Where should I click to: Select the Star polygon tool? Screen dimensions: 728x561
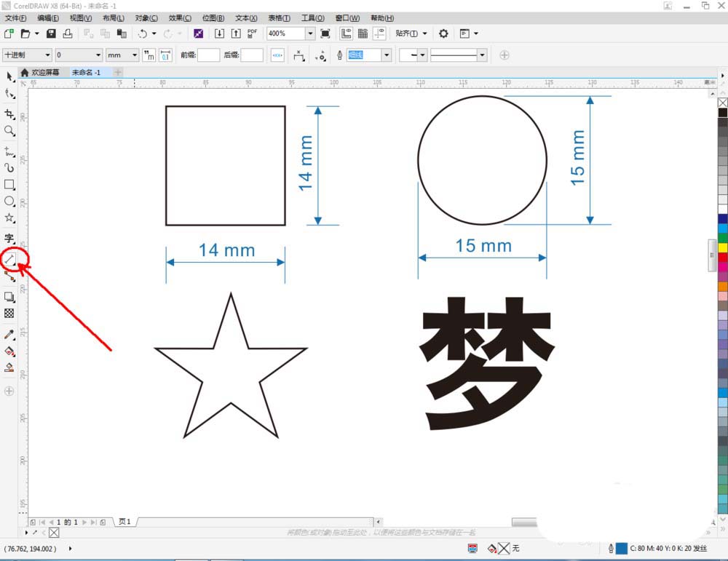[x=9, y=218]
